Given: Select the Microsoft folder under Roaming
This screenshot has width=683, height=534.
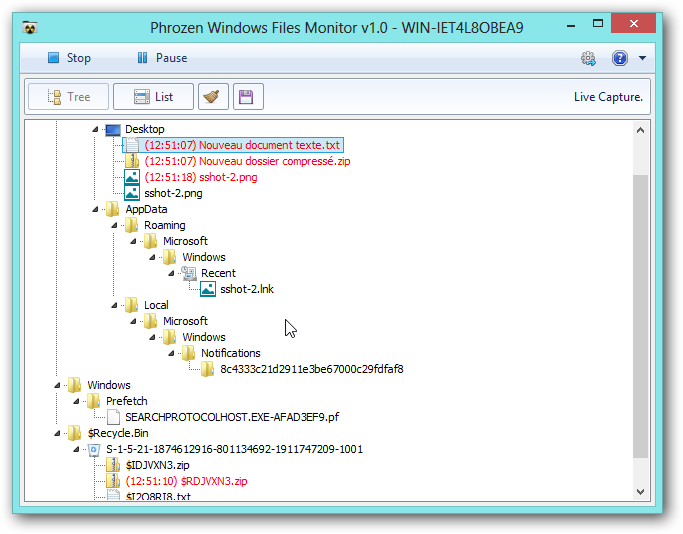Looking at the screenshot, I should point(185,241).
